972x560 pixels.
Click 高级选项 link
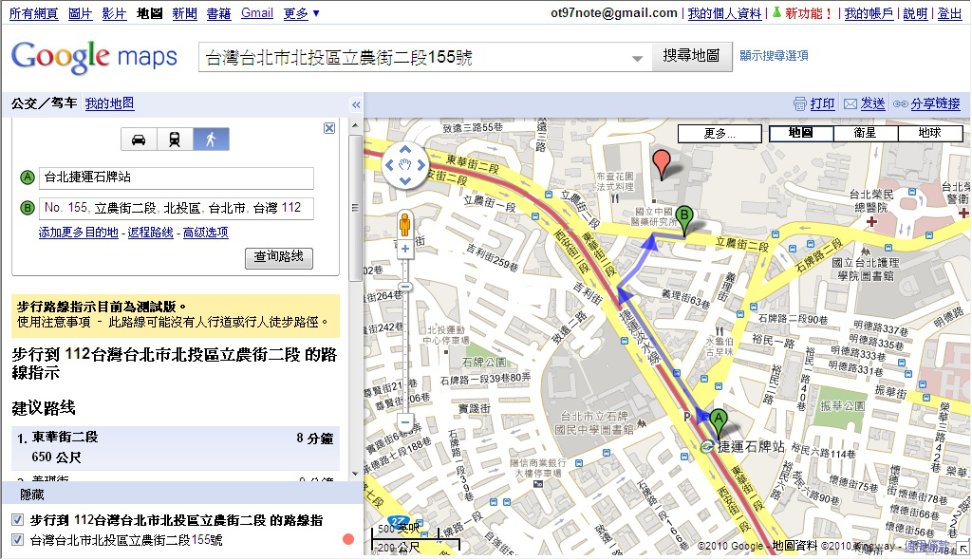(x=206, y=233)
